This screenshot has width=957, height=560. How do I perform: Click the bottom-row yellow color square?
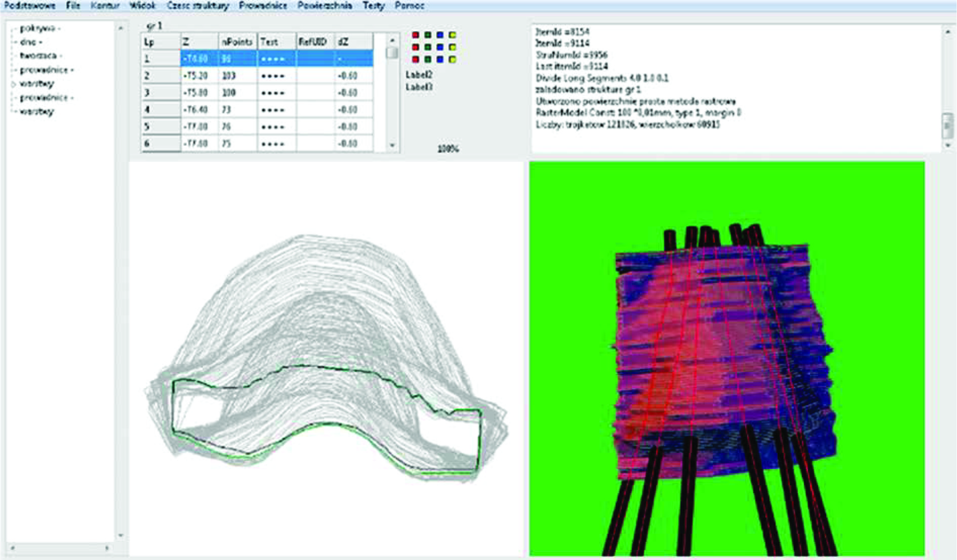(452, 60)
